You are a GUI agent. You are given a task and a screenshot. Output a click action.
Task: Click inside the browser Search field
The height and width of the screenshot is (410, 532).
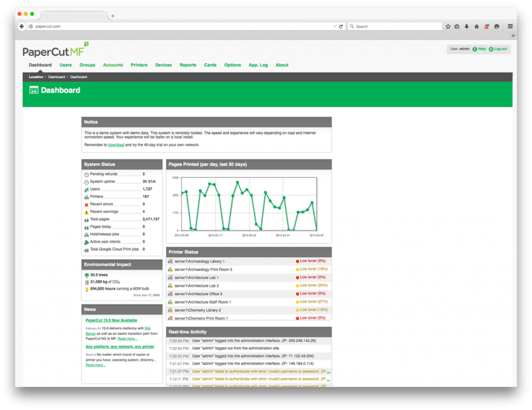(395, 27)
